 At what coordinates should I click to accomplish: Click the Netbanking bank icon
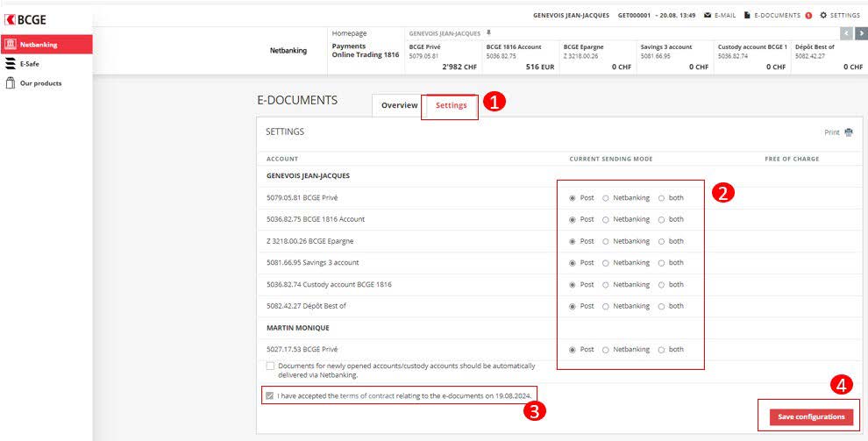click(x=11, y=44)
